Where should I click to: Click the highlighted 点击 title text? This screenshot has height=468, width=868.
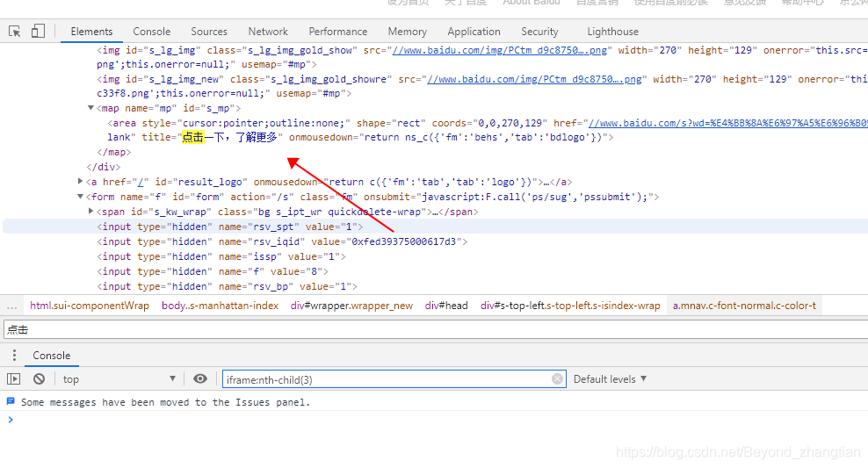pos(193,137)
